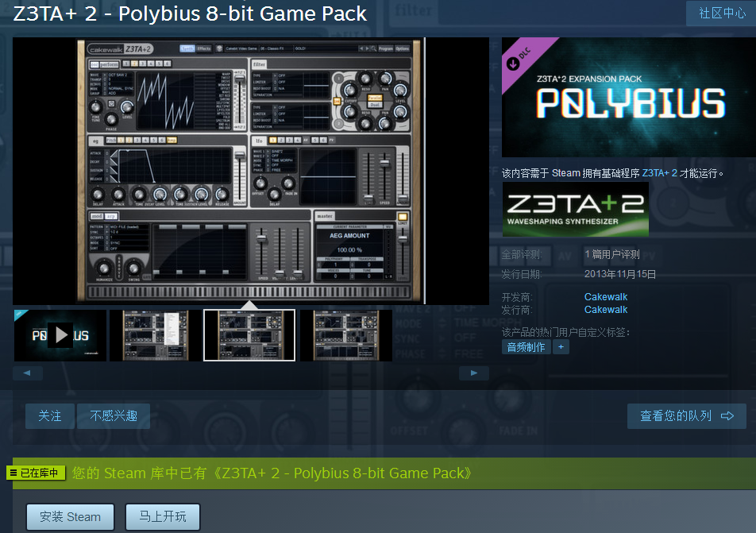Click the 马上开玩 play now button
Viewport: 756px width, 533px height.
tap(163, 517)
